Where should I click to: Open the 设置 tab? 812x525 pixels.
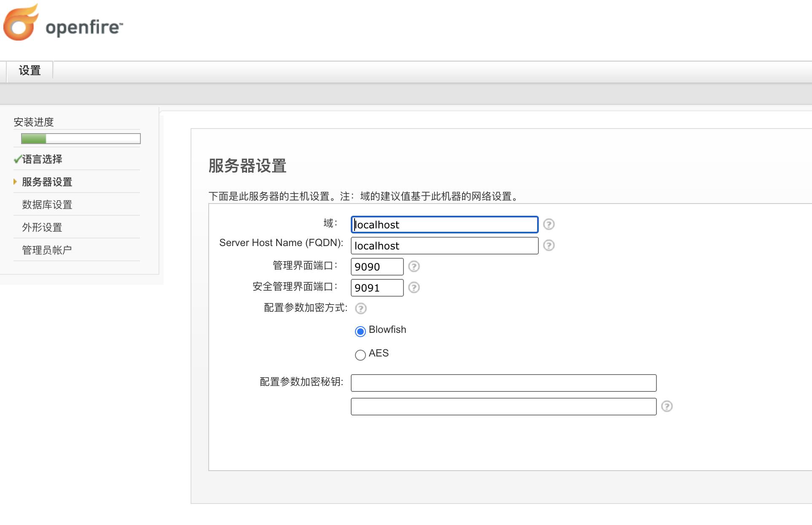click(x=30, y=70)
